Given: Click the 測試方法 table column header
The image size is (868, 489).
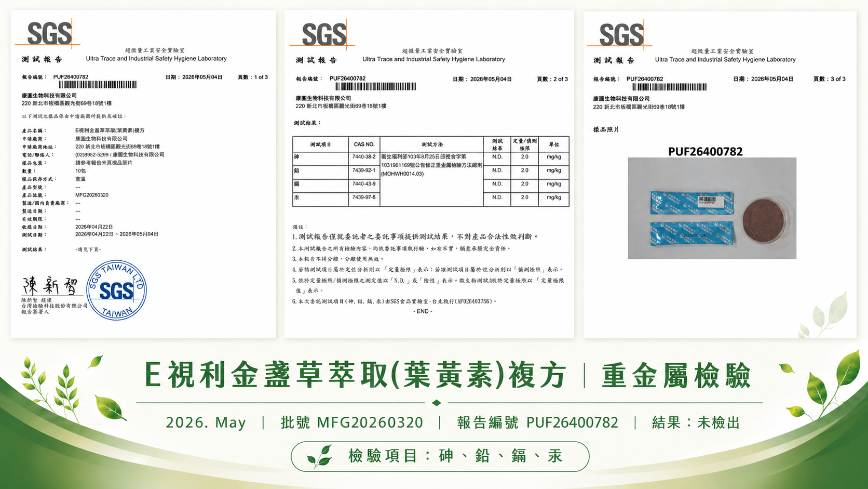Looking at the screenshot, I should (x=432, y=144).
